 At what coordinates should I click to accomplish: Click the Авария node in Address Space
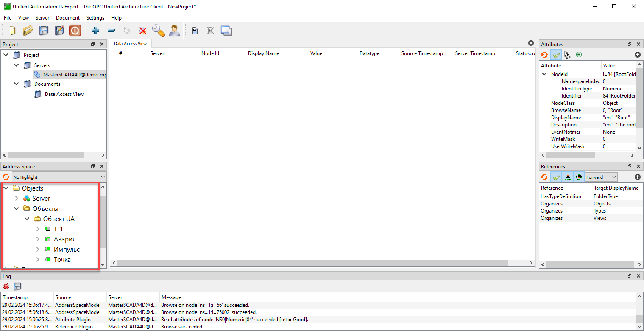64,239
